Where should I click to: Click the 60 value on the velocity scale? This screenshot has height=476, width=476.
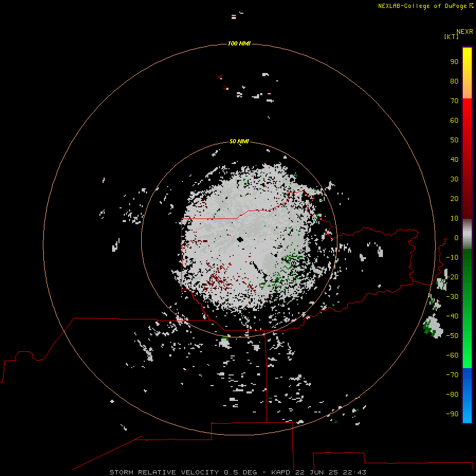tap(454, 121)
